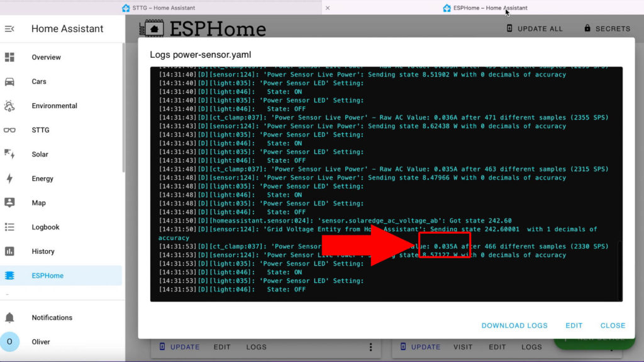Open the SECRETS editor button

click(x=607, y=29)
